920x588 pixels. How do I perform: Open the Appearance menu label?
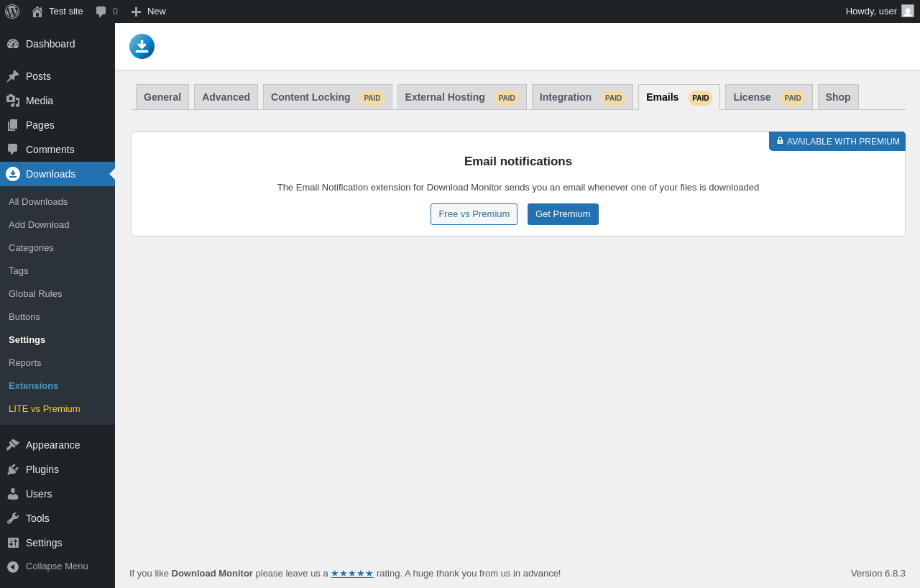53,445
